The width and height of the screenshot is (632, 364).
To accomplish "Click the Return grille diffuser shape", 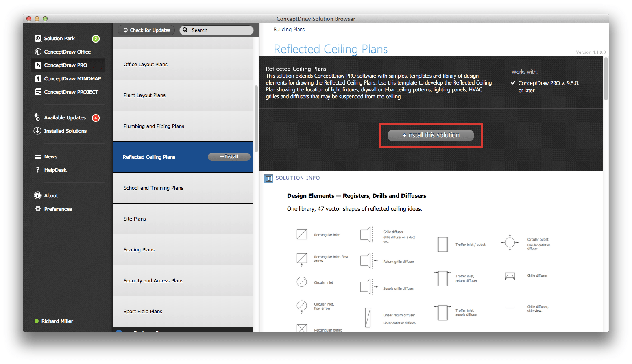I will pyautogui.click(x=368, y=260).
